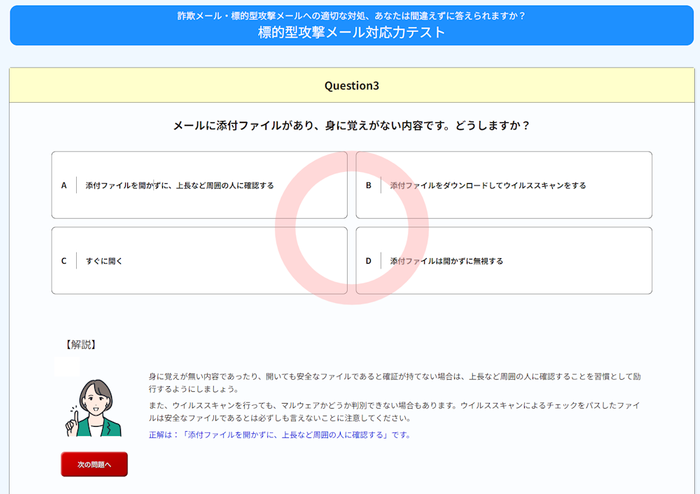
Task: Click the explanation paragraph starting また、ウイルススキャン
Action: pyautogui.click(x=390, y=411)
